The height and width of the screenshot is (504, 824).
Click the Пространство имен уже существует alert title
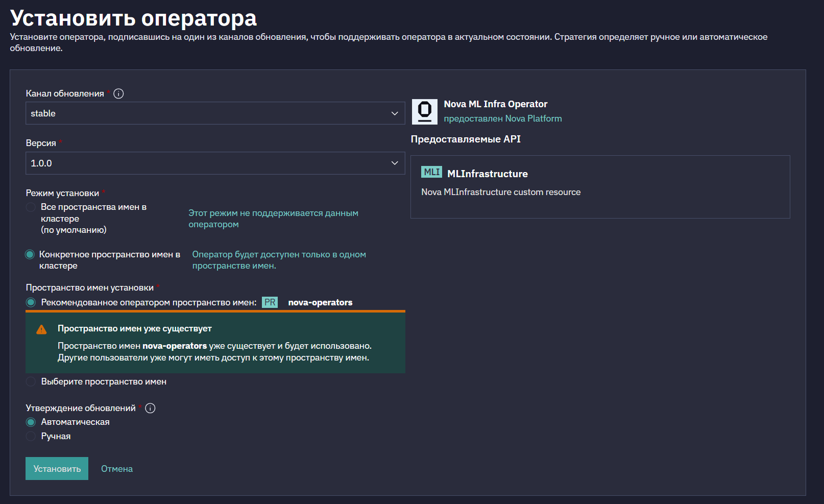[x=135, y=328]
